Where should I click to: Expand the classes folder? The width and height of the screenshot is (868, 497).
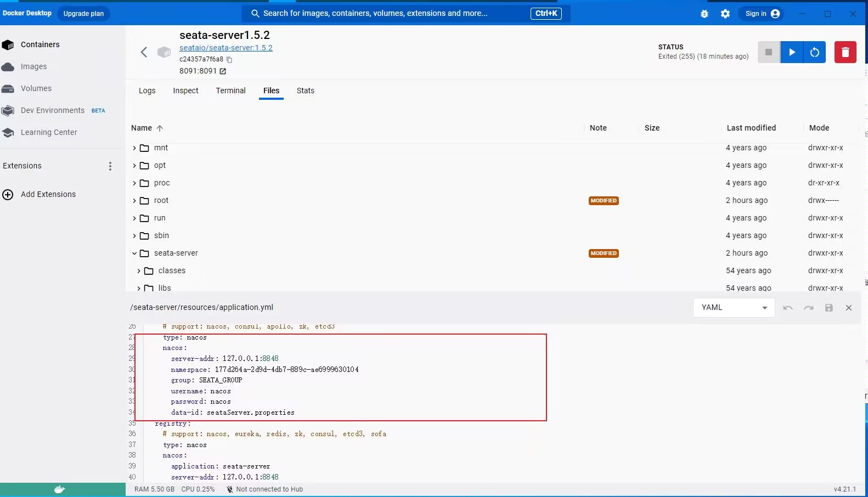pyautogui.click(x=139, y=271)
